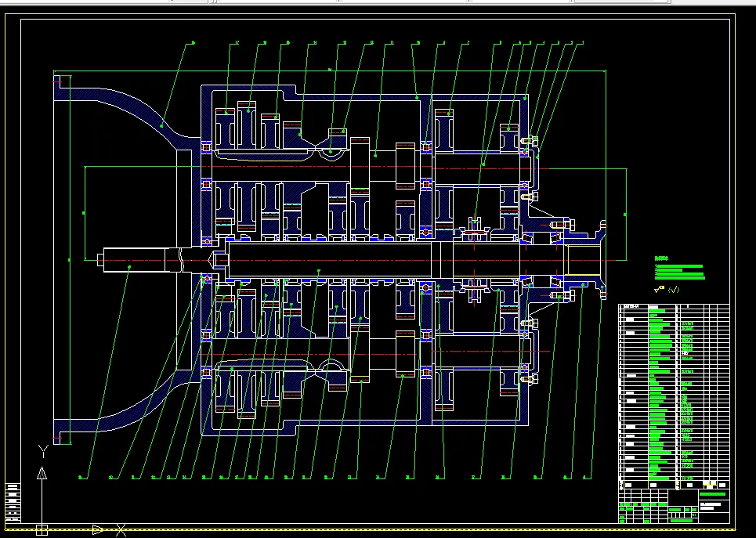Image resolution: width=756 pixels, height=538 pixels.
Task: Select balloon callout number 17
Action: (237, 43)
